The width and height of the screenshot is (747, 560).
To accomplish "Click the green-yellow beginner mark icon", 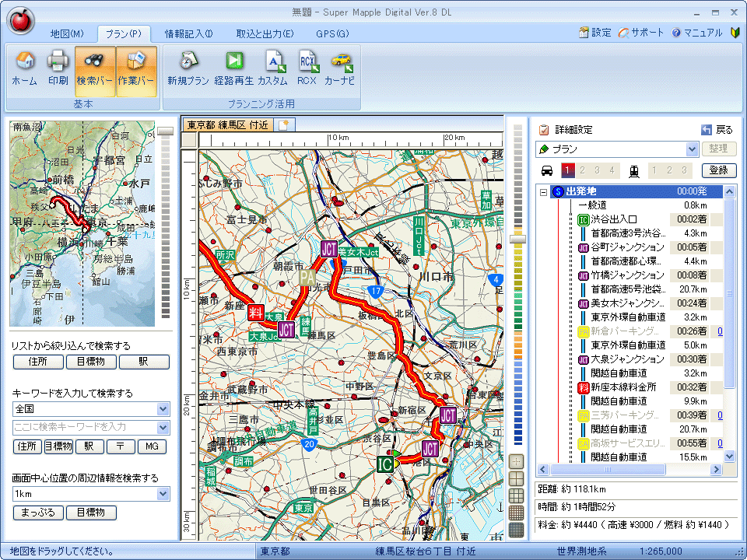I will [x=735, y=33].
